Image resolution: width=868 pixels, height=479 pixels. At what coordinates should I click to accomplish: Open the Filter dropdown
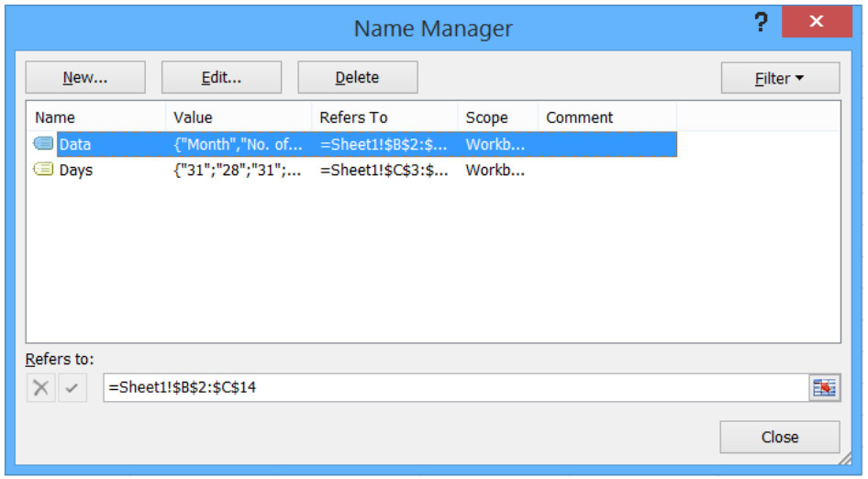pos(780,78)
